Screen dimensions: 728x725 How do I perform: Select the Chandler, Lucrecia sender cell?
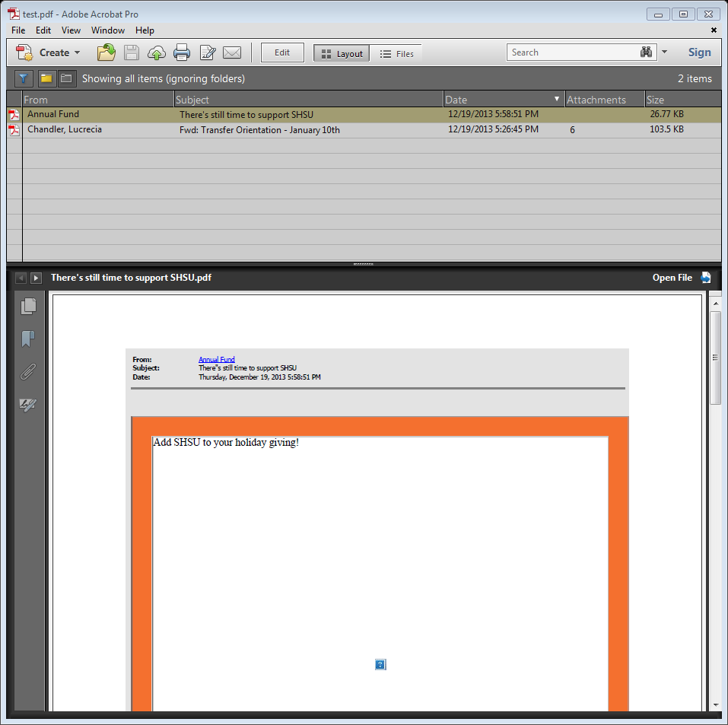tap(65, 129)
